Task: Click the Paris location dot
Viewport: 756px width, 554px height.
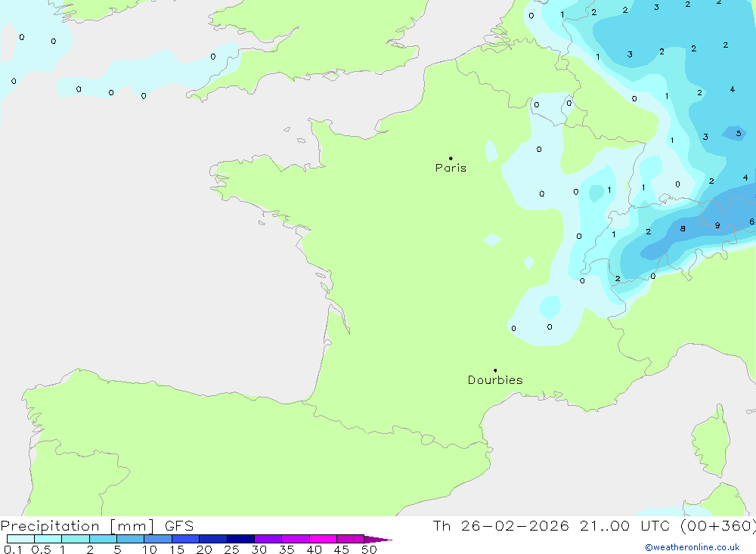Action: coord(451,158)
